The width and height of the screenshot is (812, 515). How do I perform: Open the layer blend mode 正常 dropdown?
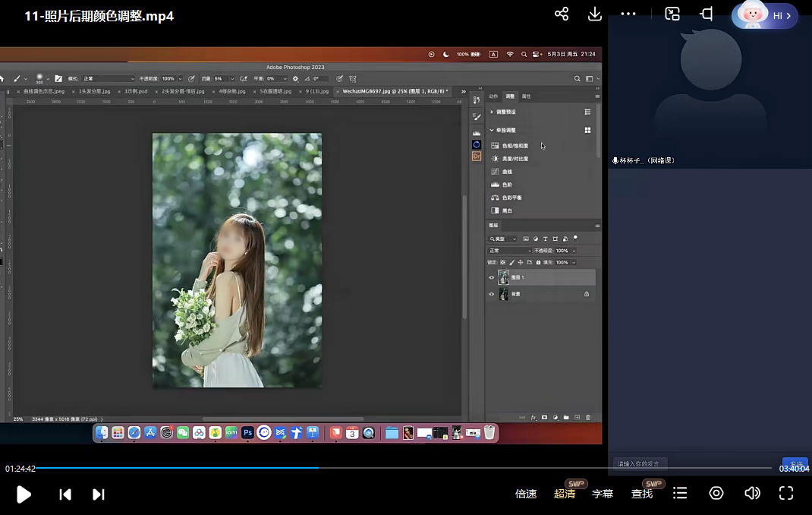point(510,251)
